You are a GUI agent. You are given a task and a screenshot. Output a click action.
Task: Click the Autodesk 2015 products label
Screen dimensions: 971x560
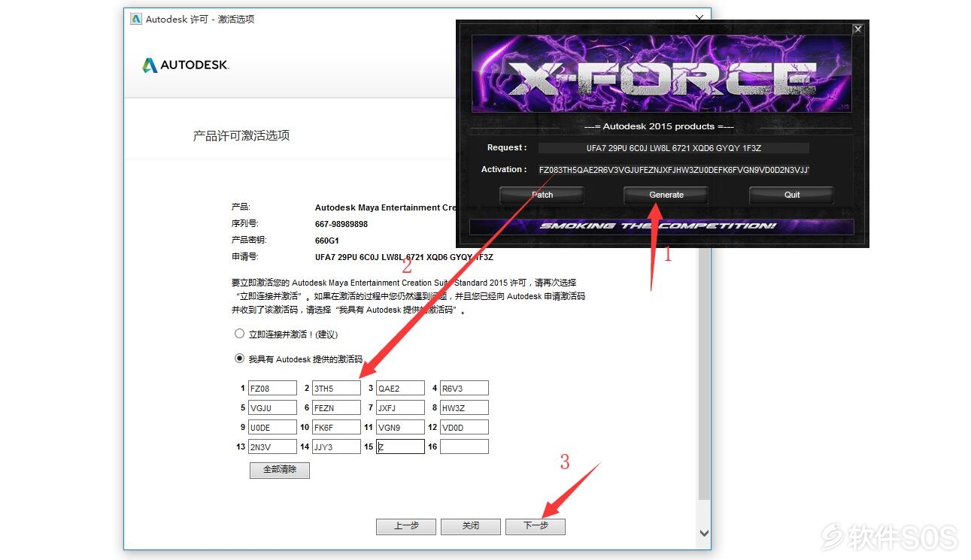(659, 126)
